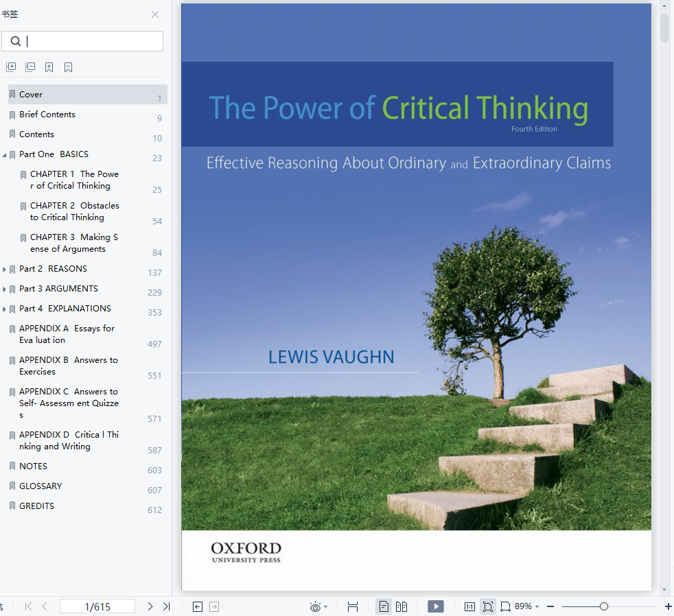Set zoom to actual size 1:1
This screenshot has height=616, width=674.
(469, 606)
